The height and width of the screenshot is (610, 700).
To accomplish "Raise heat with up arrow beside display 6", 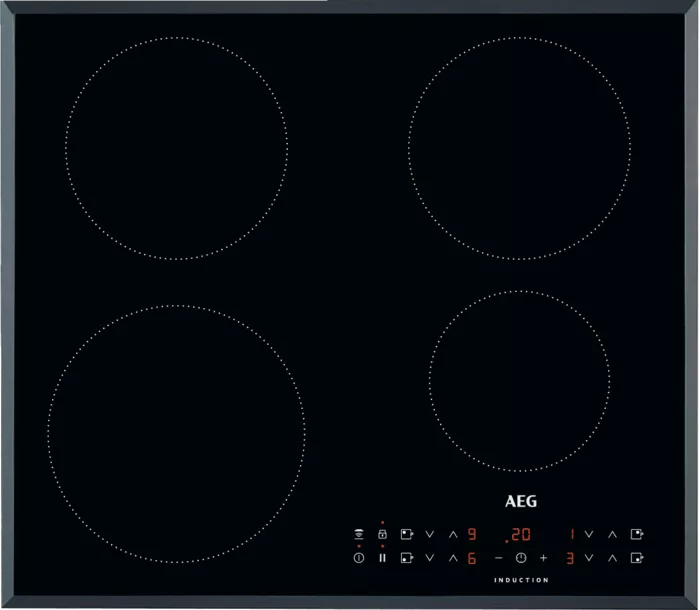I will coord(453,558).
